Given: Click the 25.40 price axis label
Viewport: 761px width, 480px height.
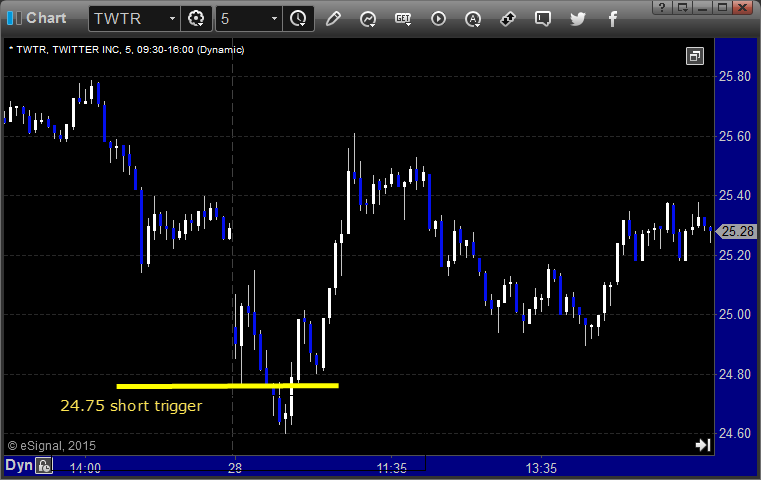Looking at the screenshot, I should click(735, 196).
